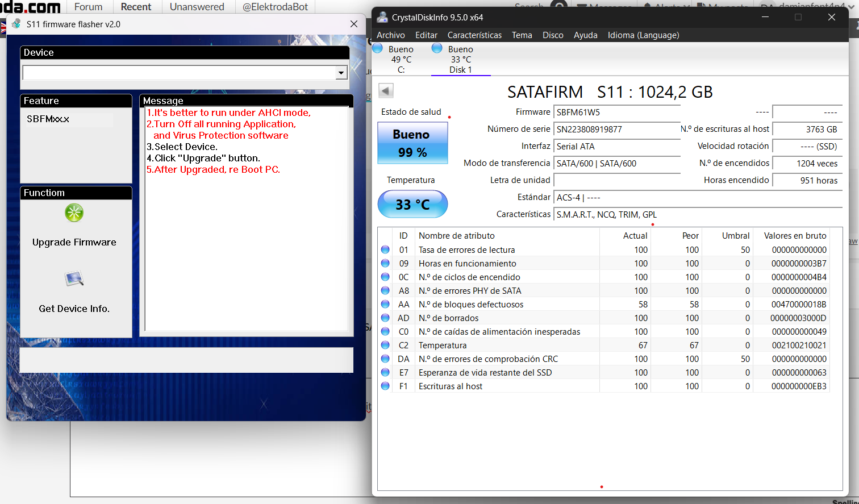The height and width of the screenshot is (504, 859).
Task: Click the status circle for attribute E7
Action: click(385, 372)
